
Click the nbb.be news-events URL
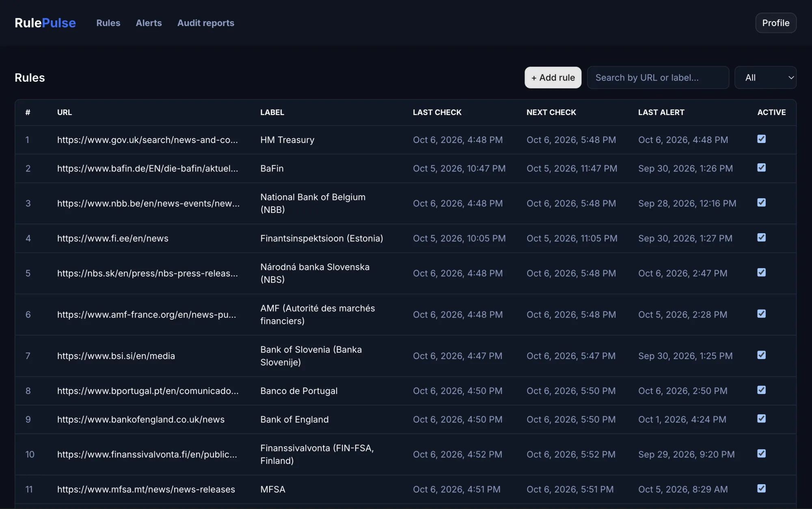(148, 203)
